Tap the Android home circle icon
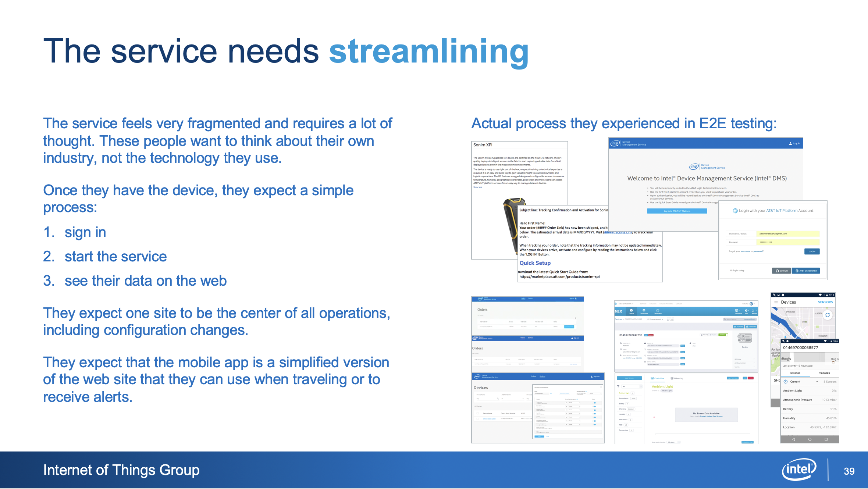This screenshot has width=868, height=489. (x=810, y=439)
